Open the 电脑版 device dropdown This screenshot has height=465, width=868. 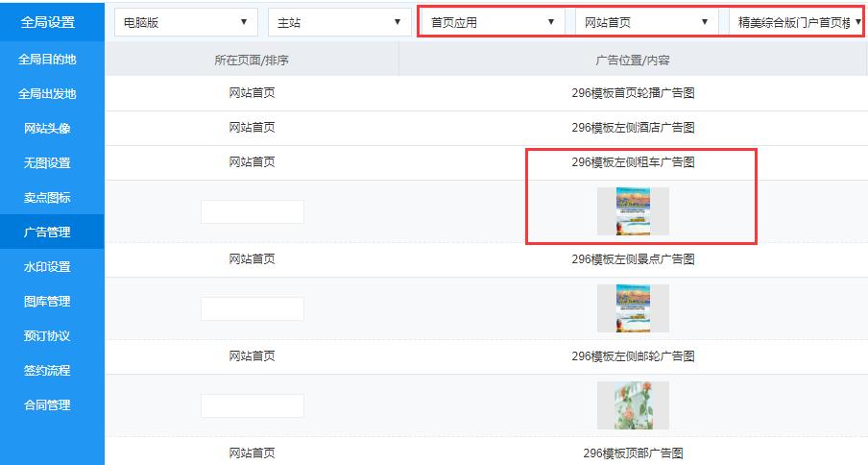coord(185,22)
